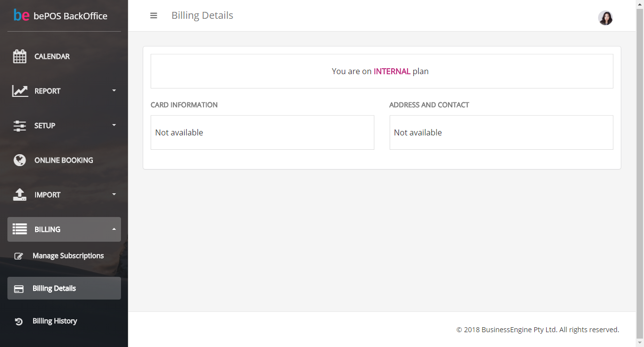Screen dimensions: 644x347
Task: Toggle the sidebar with the hamburger icon
Action: click(x=154, y=16)
